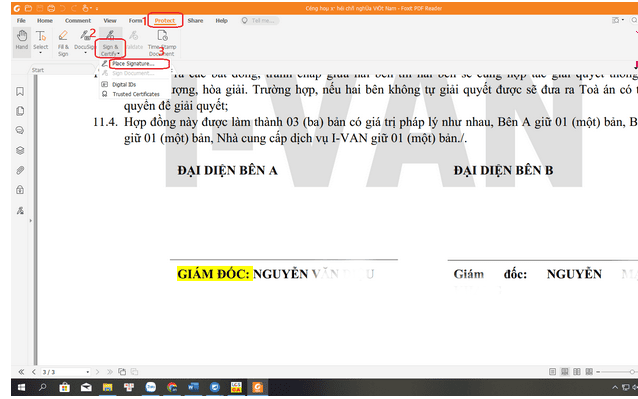Open the Pages thumbnail side panel
This screenshot has height=399, width=638.
(x=20, y=111)
